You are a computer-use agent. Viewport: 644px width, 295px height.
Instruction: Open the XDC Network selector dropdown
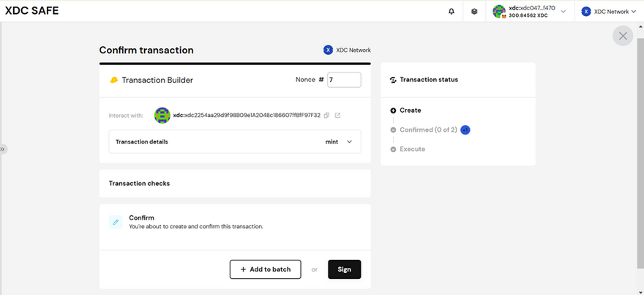608,12
